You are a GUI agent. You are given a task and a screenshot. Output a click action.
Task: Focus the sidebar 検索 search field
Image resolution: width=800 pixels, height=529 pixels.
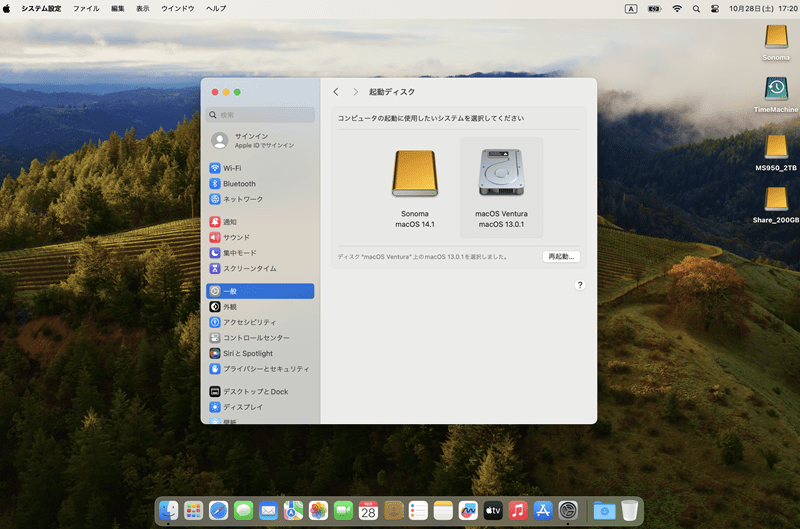[260, 115]
